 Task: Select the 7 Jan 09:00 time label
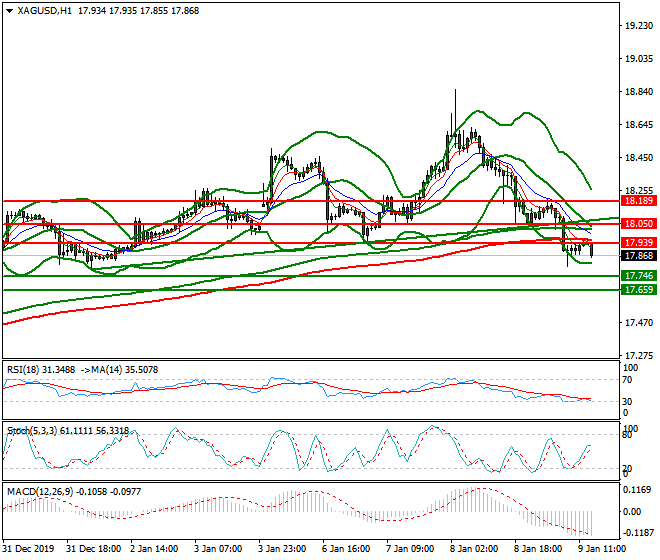pyautogui.click(x=410, y=549)
